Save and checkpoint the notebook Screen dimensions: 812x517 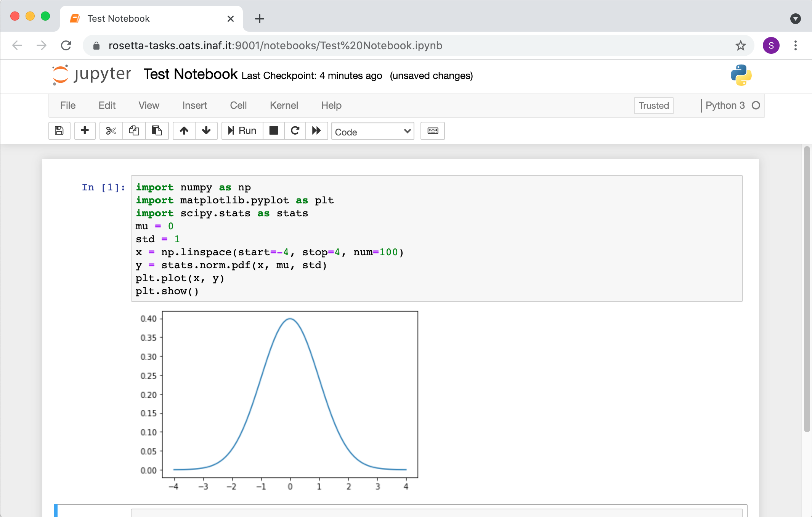pyautogui.click(x=59, y=131)
